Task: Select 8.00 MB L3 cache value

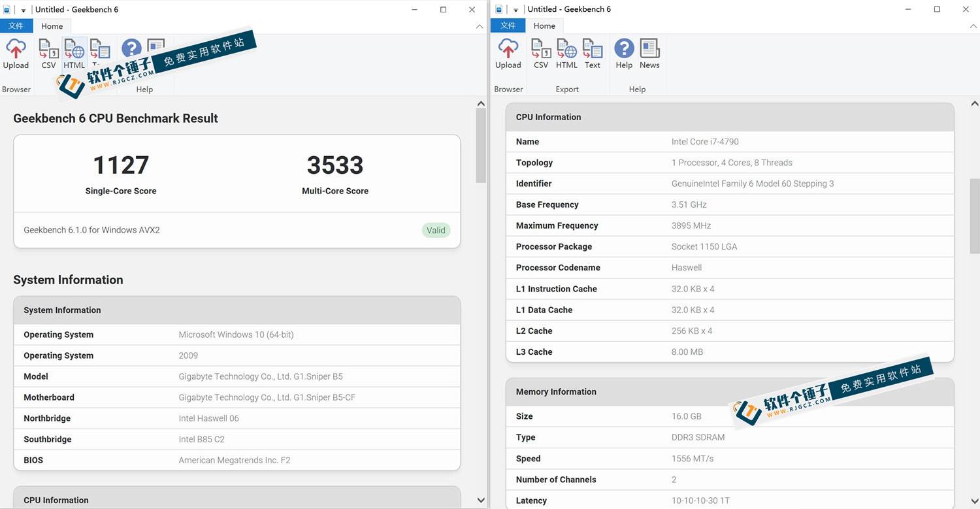Action: click(x=687, y=352)
